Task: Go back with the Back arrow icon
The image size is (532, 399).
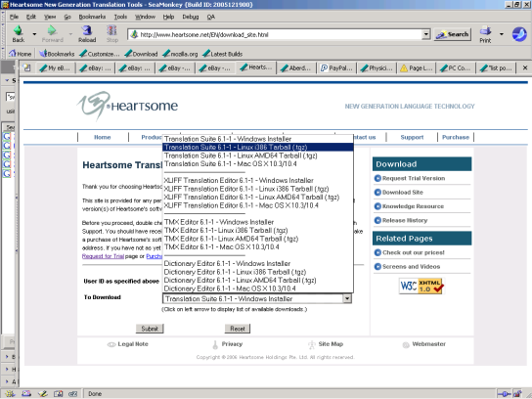Action: click(x=19, y=31)
